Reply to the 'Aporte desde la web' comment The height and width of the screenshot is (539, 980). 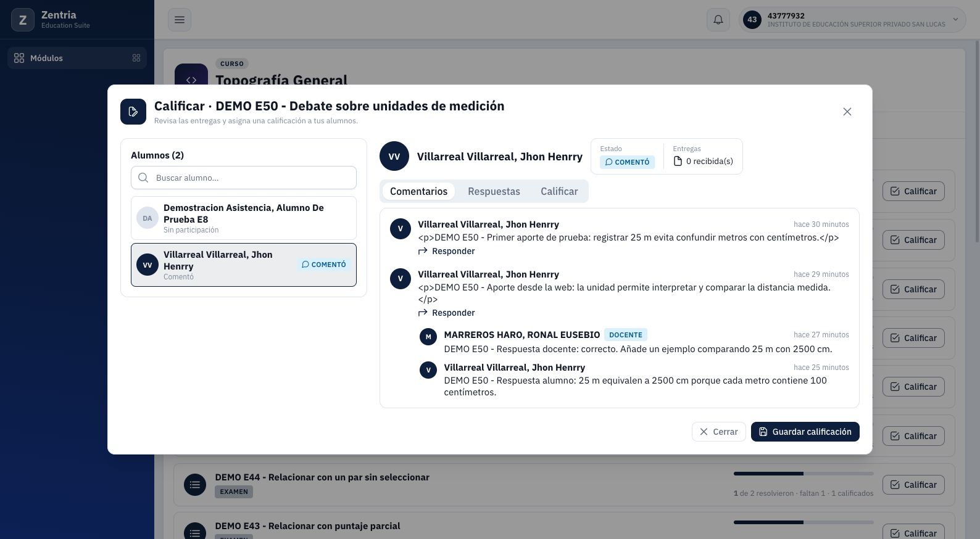pos(446,313)
